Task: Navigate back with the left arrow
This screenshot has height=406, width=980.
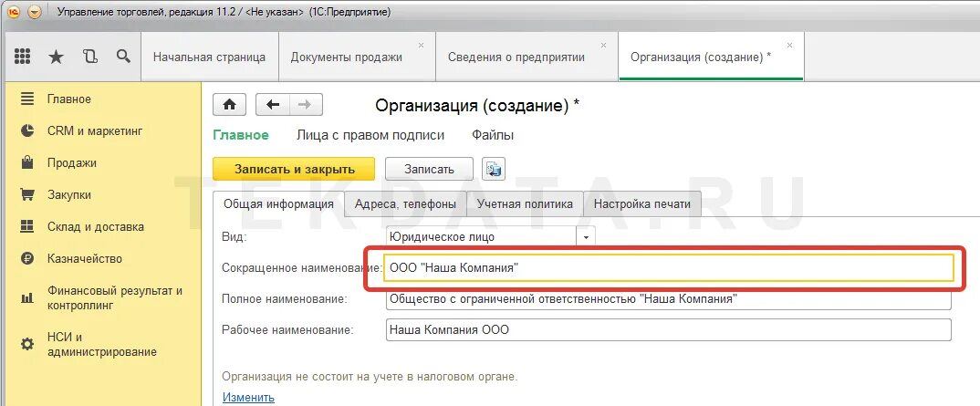Action: pyautogui.click(x=273, y=105)
